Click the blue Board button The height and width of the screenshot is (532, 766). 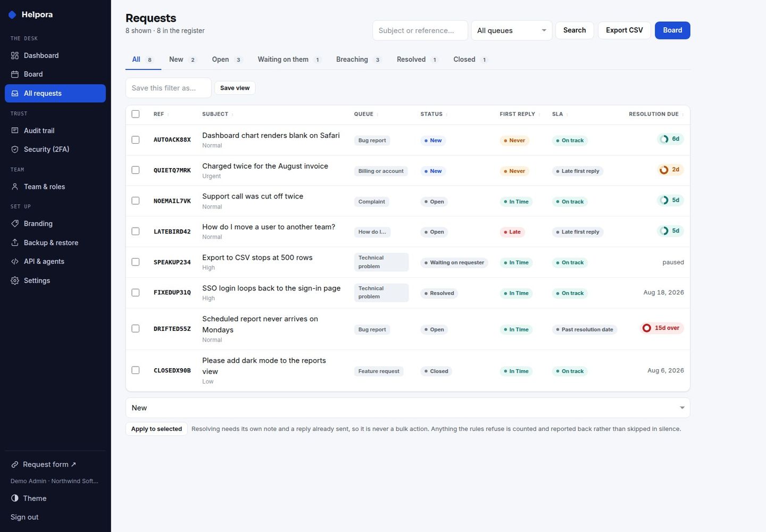point(672,30)
